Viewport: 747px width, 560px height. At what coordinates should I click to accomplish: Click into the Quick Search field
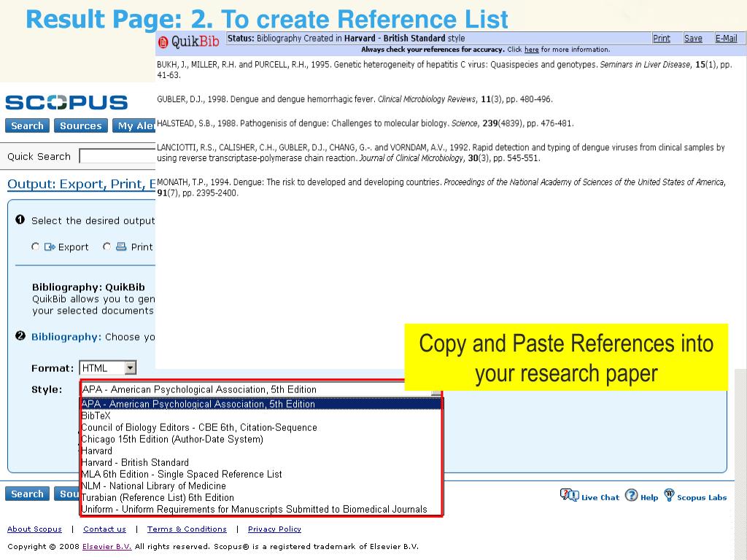coord(117,156)
